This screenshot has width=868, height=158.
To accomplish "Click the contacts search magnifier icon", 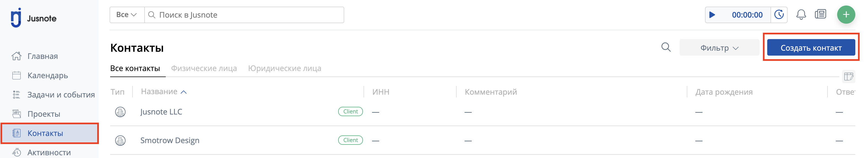I will (666, 48).
